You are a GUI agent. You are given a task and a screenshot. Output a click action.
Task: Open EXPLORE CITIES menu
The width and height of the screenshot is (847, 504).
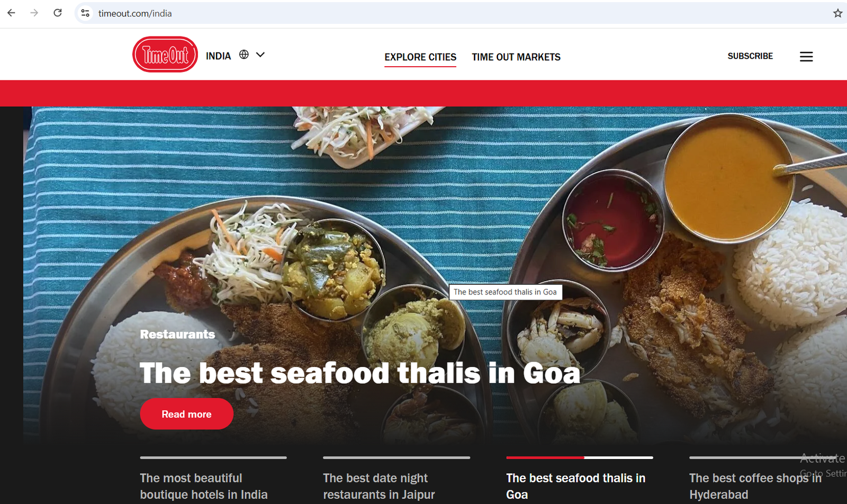[420, 57]
